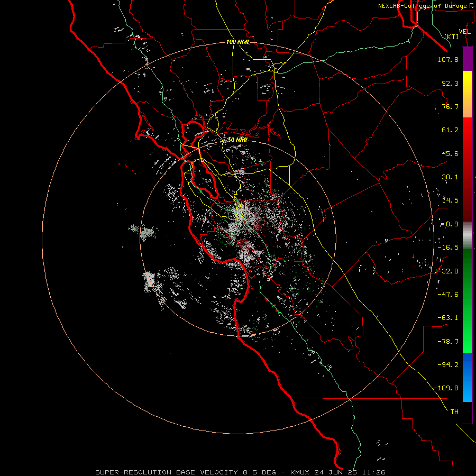Select the 14.5 velocity scale value
Viewport: 476px width, 476px height.
(x=450, y=200)
